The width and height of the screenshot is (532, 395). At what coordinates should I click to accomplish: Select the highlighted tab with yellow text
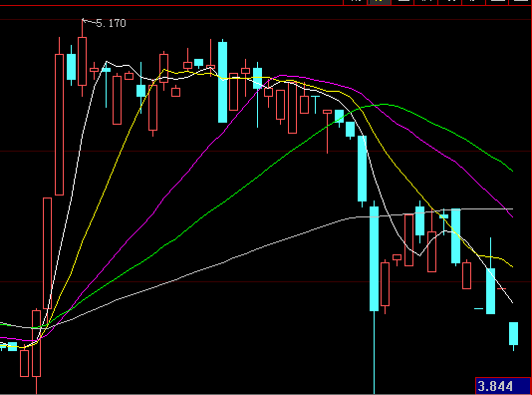(380, 2)
